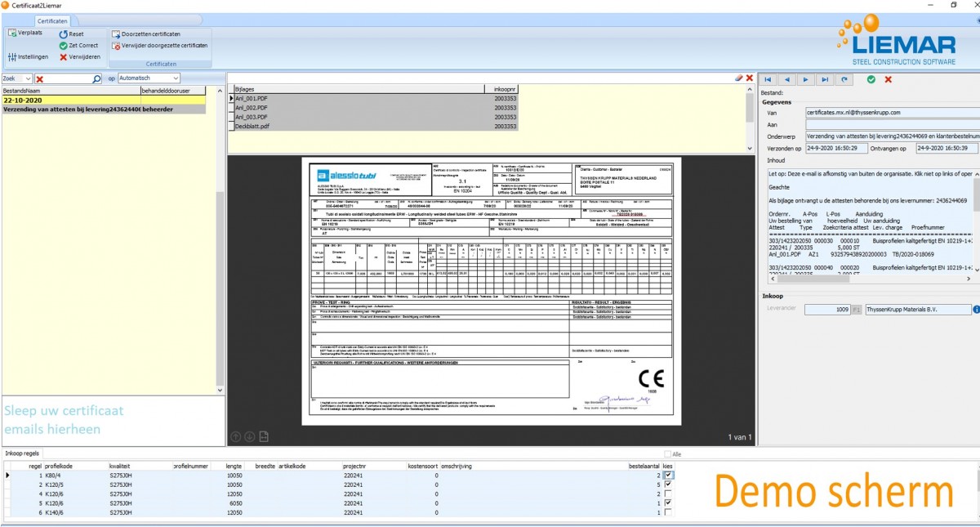Go to last record navigation arrow
Viewport: 980px width, 527px height.
825,79
